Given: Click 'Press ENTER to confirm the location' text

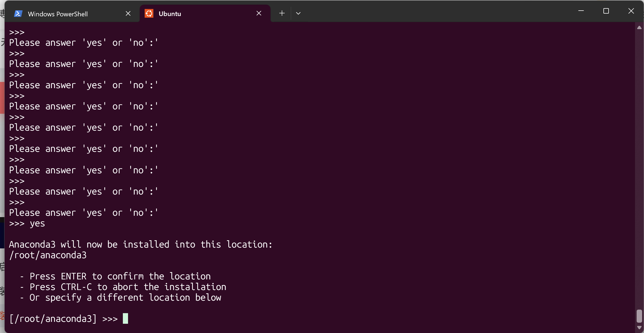Looking at the screenshot, I should [x=120, y=276].
